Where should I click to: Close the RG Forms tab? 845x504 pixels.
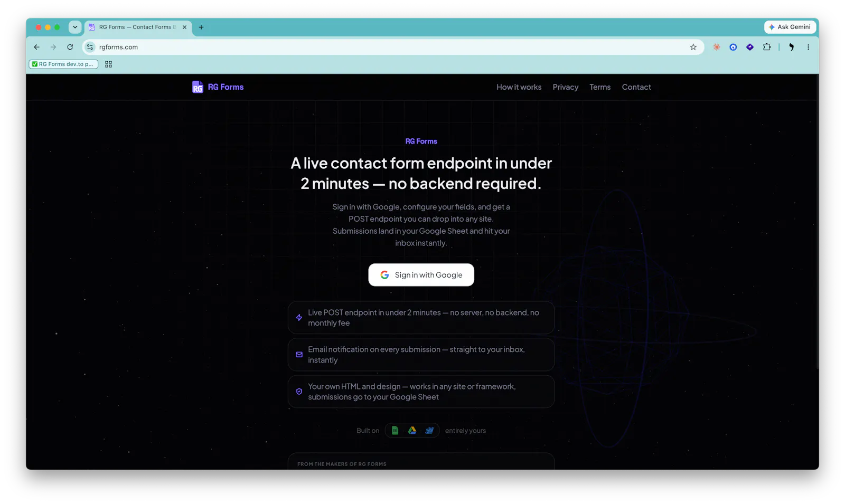coord(184,27)
